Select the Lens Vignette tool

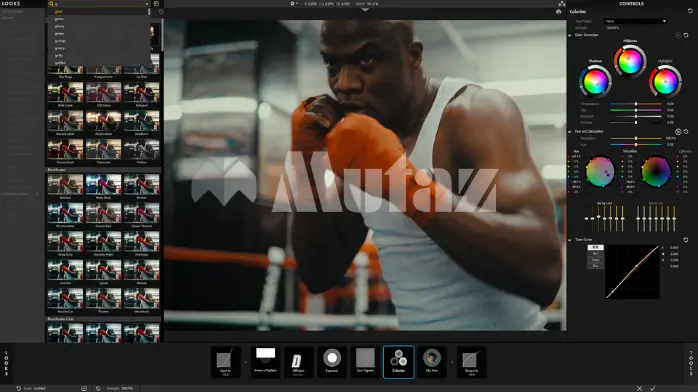(365, 362)
